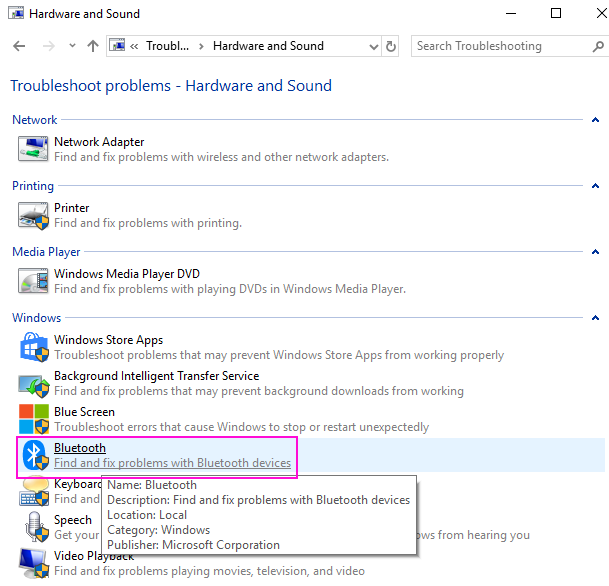Click the search magnifier icon
Viewport: 609px width, 586px height.
pyautogui.click(x=599, y=47)
